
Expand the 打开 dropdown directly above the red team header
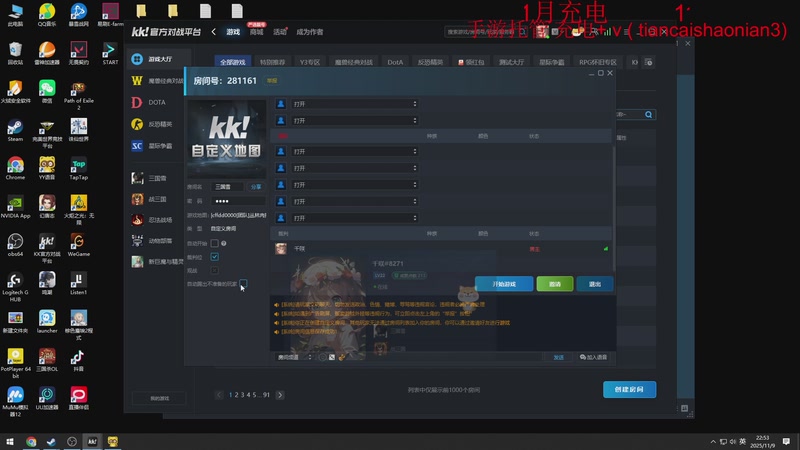(x=355, y=120)
